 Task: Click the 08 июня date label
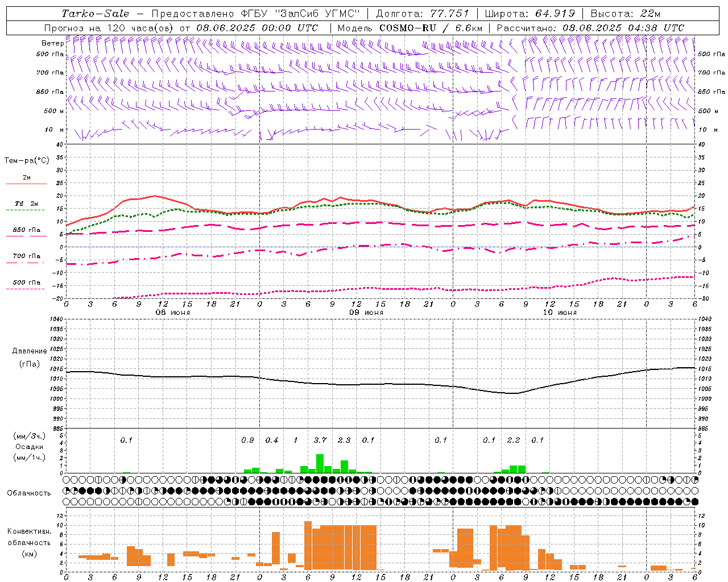coord(173,313)
